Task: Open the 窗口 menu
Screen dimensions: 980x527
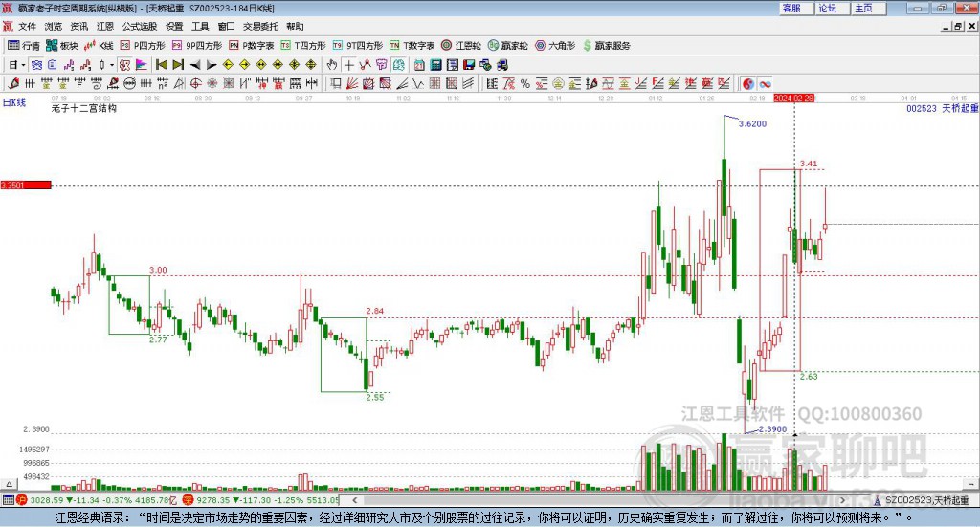Action: point(226,26)
